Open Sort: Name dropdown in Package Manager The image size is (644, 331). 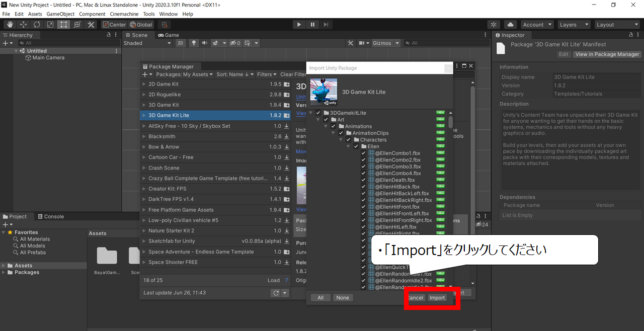[x=235, y=74]
